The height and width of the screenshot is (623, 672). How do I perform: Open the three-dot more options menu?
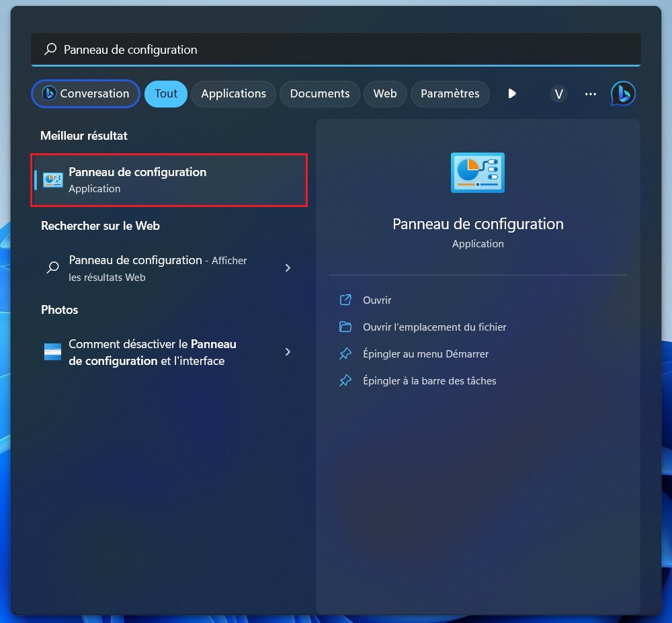(591, 94)
